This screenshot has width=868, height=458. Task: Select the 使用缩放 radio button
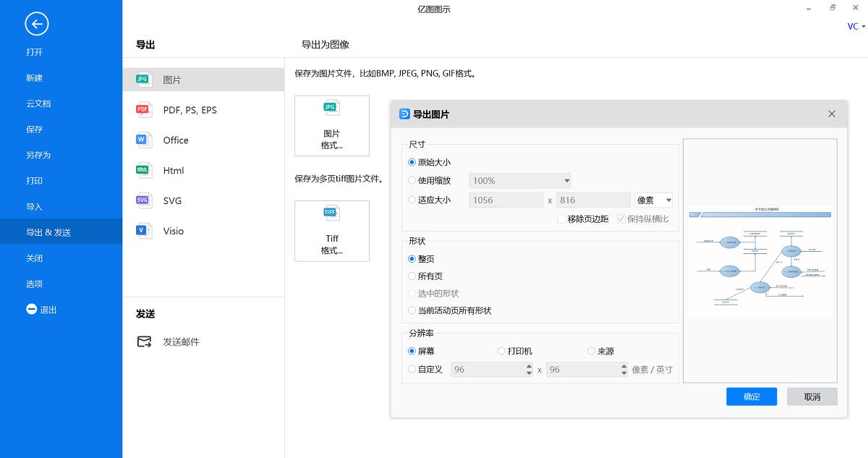(x=412, y=180)
